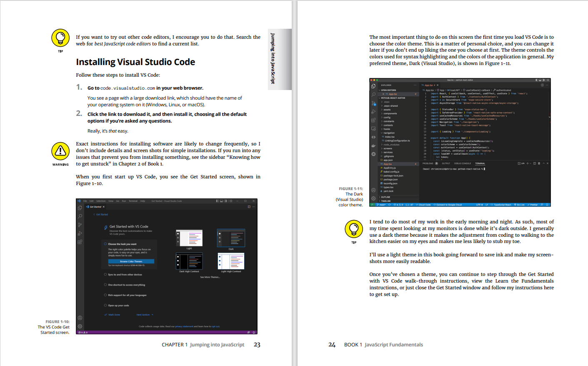Screen dimensions: 588x366
Task: Open Remote Explorer icon in Figure 1-11
Action: 373,129
